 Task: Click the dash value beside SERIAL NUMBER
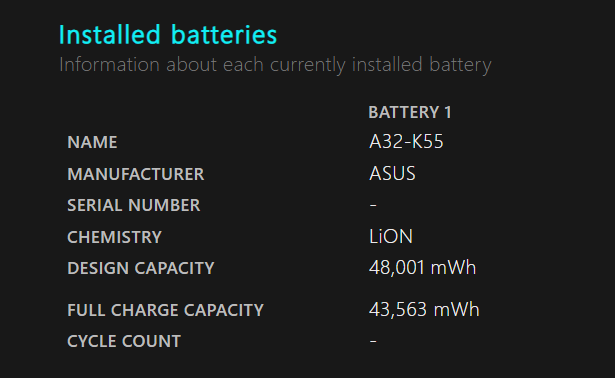(x=373, y=205)
